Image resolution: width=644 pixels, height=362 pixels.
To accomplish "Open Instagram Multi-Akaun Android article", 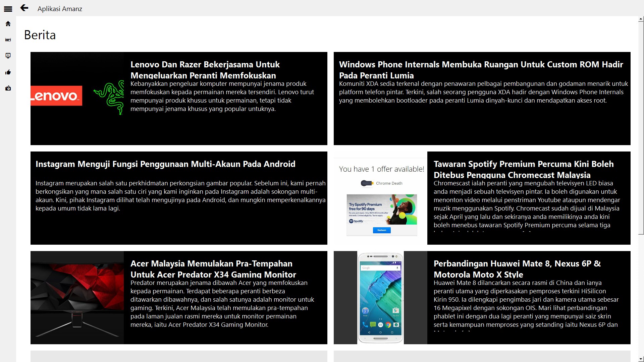I will pyautogui.click(x=165, y=164).
